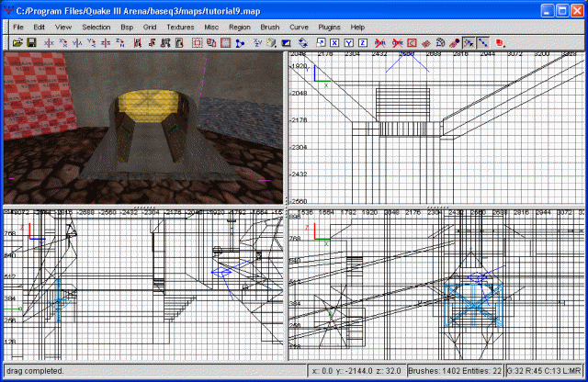This screenshot has height=382, width=588.
Task: Open the red cube show entities dropdown
Action: (500, 43)
